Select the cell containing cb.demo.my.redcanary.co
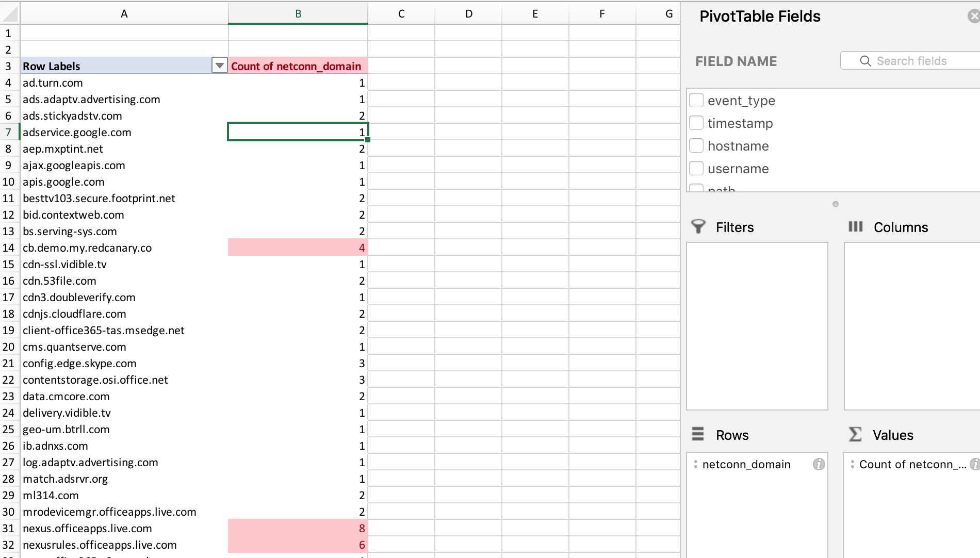This screenshot has height=558, width=980. pos(87,248)
